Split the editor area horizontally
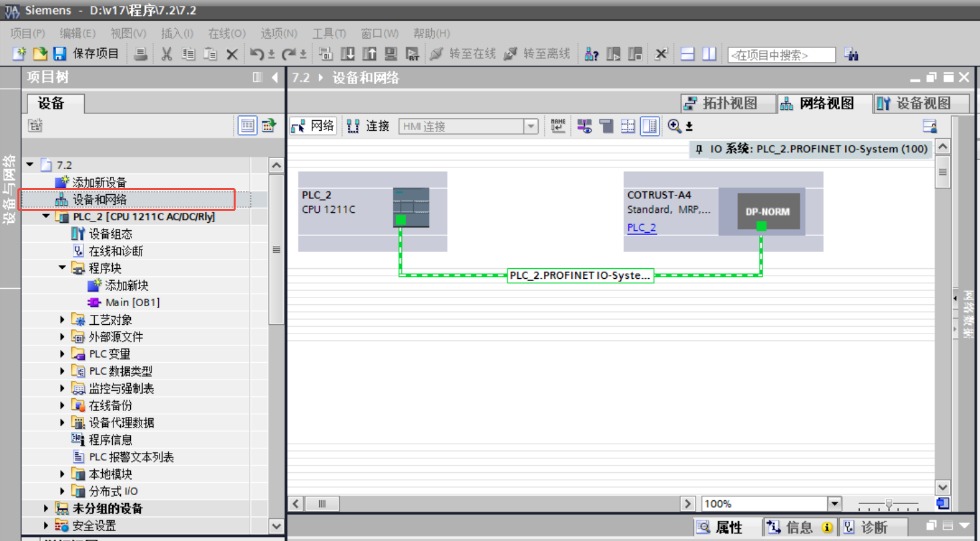Viewport: 980px width, 541px height. click(688, 55)
